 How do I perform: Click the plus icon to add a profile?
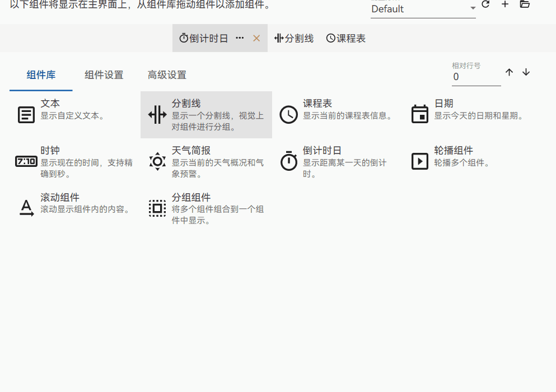[x=505, y=4]
